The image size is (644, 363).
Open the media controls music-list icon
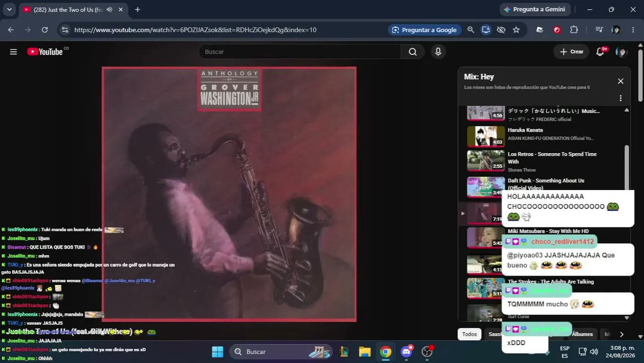(x=599, y=30)
